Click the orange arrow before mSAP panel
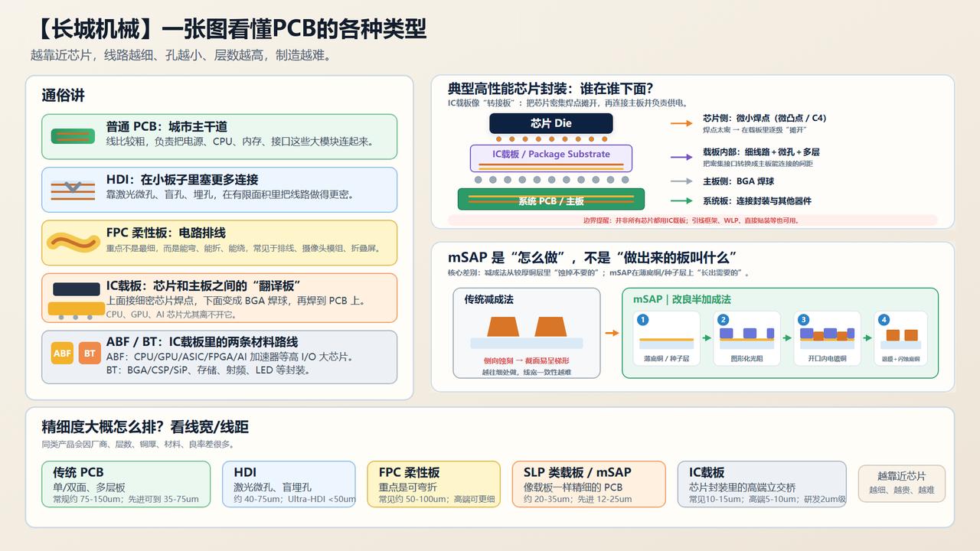 612,333
